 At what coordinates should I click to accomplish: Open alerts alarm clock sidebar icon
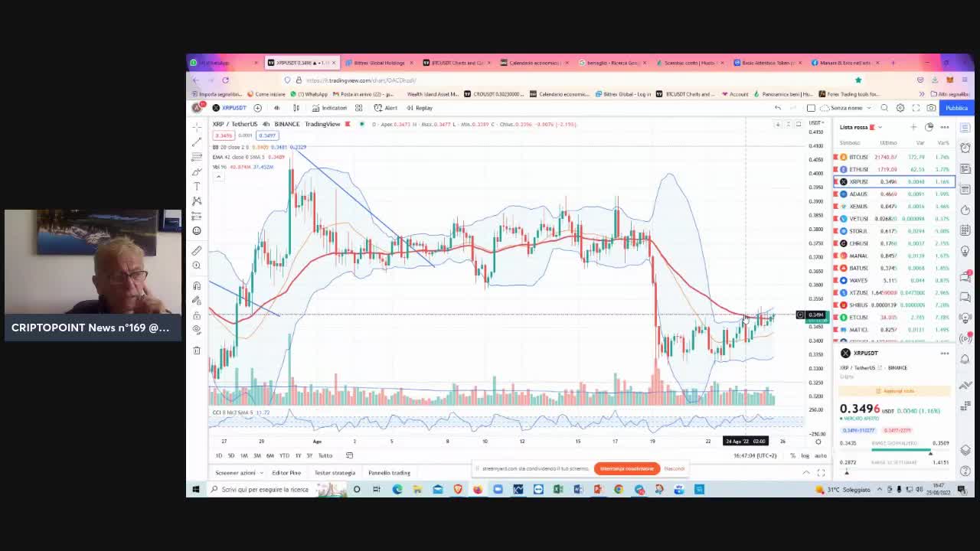965,148
